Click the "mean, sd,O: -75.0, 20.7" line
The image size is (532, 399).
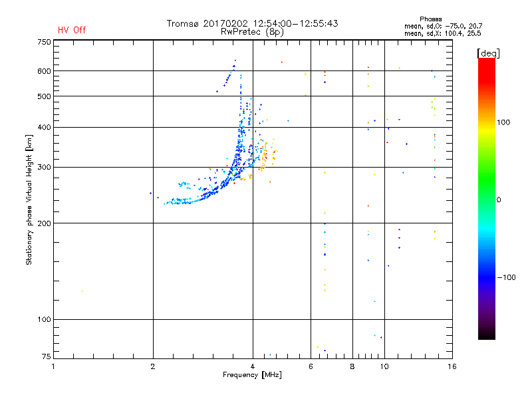443,26
